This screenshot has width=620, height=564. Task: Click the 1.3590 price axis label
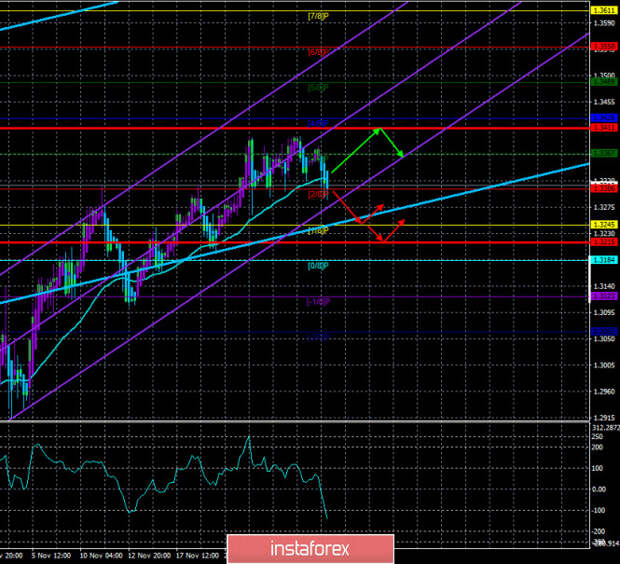(605, 23)
